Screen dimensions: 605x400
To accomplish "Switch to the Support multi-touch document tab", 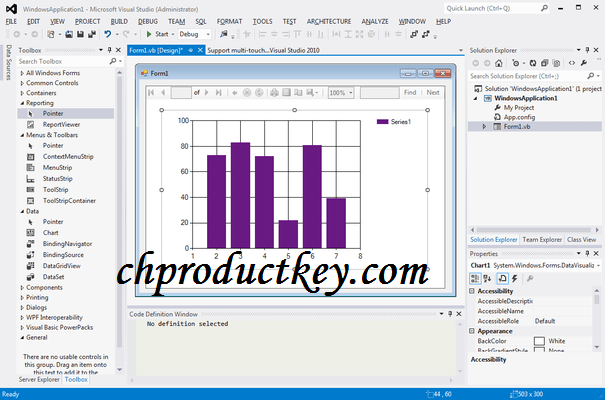I will pos(263,50).
